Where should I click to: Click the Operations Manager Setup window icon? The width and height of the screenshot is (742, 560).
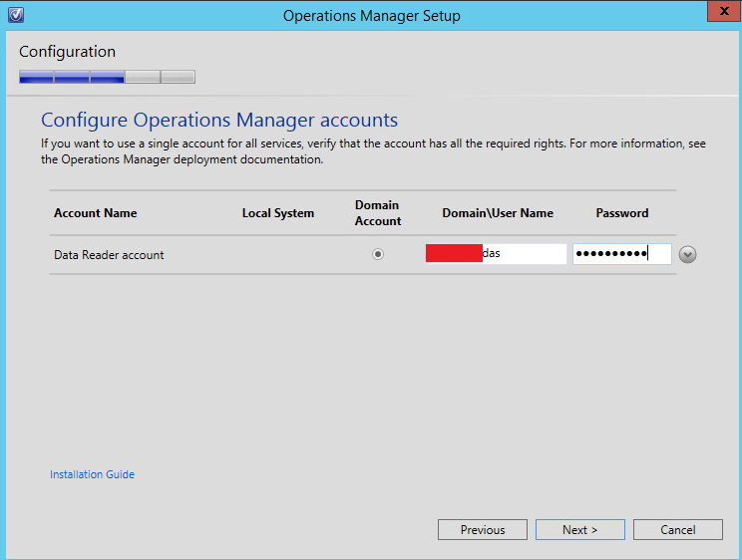click(x=16, y=15)
